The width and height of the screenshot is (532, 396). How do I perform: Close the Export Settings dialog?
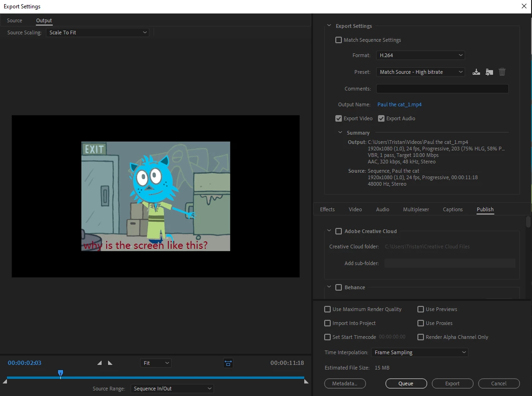coord(524,6)
